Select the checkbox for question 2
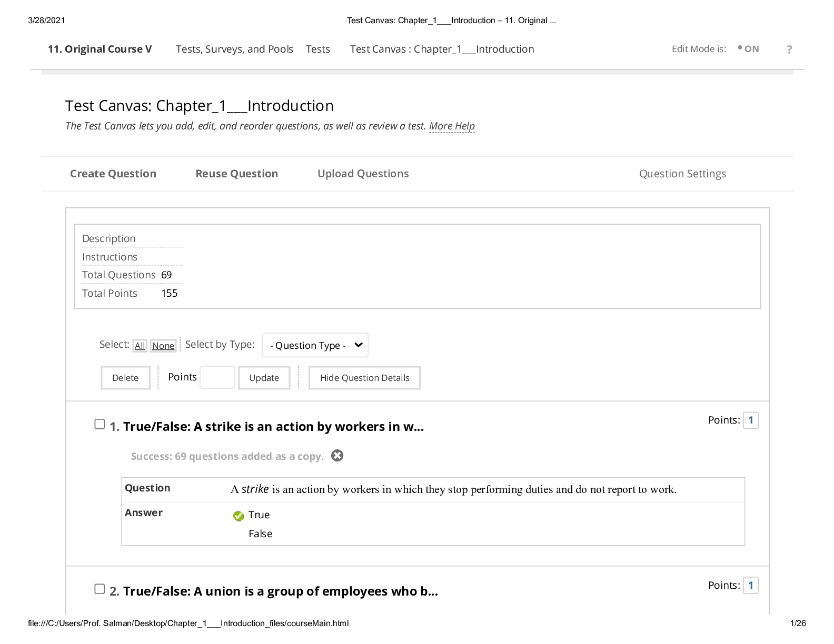The width and height of the screenshot is (834, 644). pyautogui.click(x=100, y=589)
